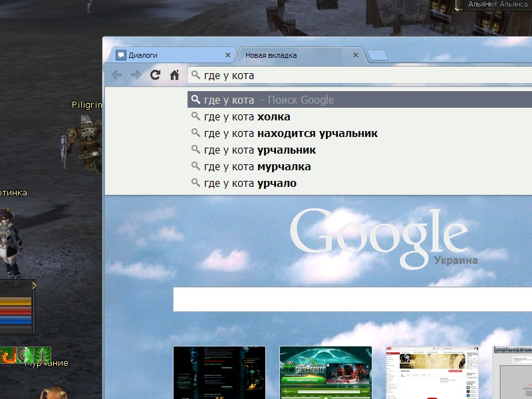532x399 pixels.
Task: Click the chat icon on the Диалоги tab
Action: pyautogui.click(x=121, y=55)
